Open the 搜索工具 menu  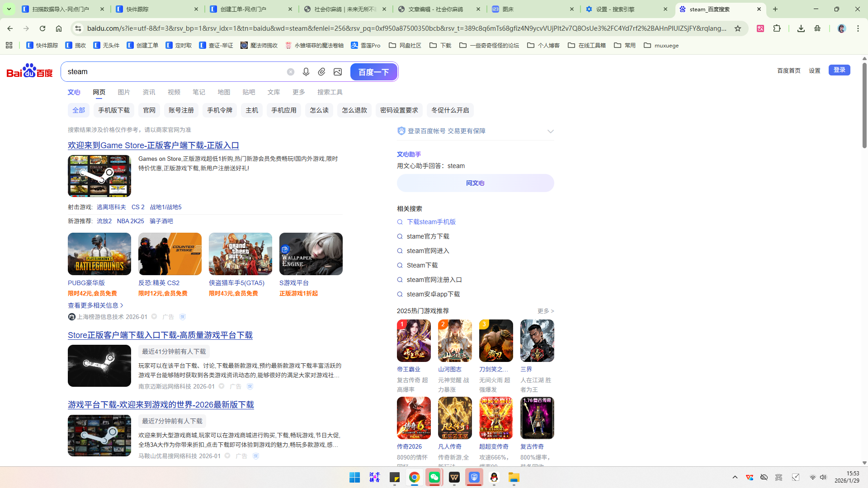pos(330,92)
